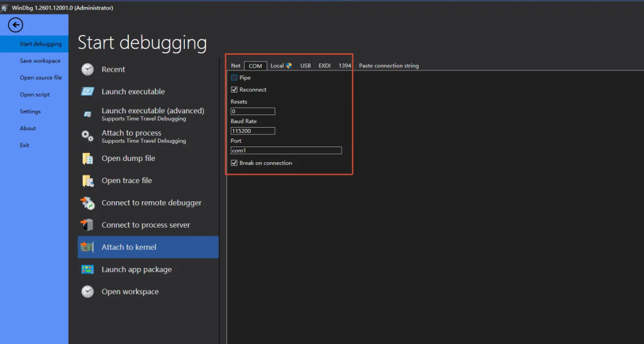Viewport: 644px width, 344px height.
Task: Click the Open dump file icon
Action: 87,158
